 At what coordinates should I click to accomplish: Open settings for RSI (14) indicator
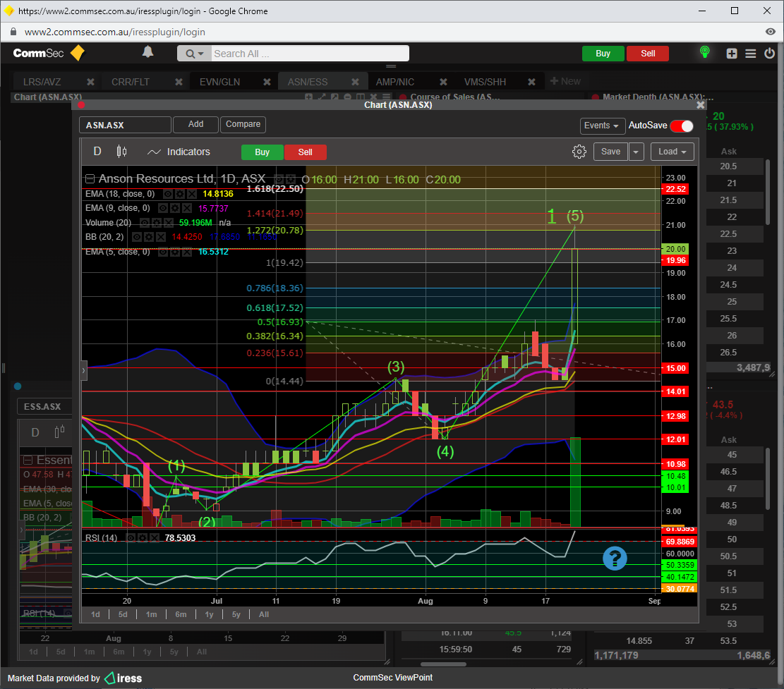coord(143,538)
